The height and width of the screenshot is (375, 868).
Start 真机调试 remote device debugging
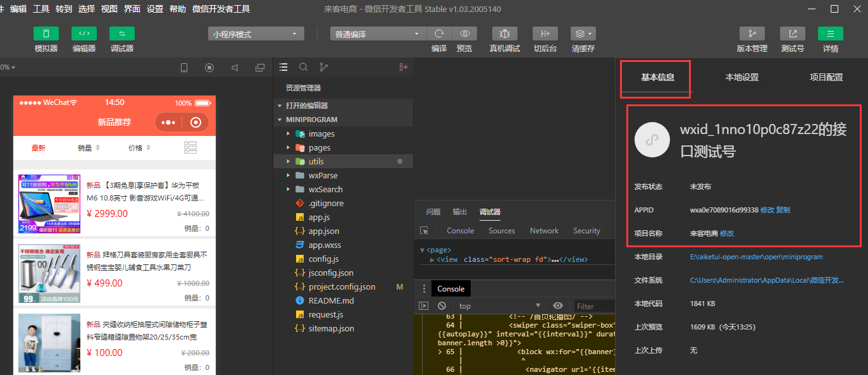tap(505, 34)
